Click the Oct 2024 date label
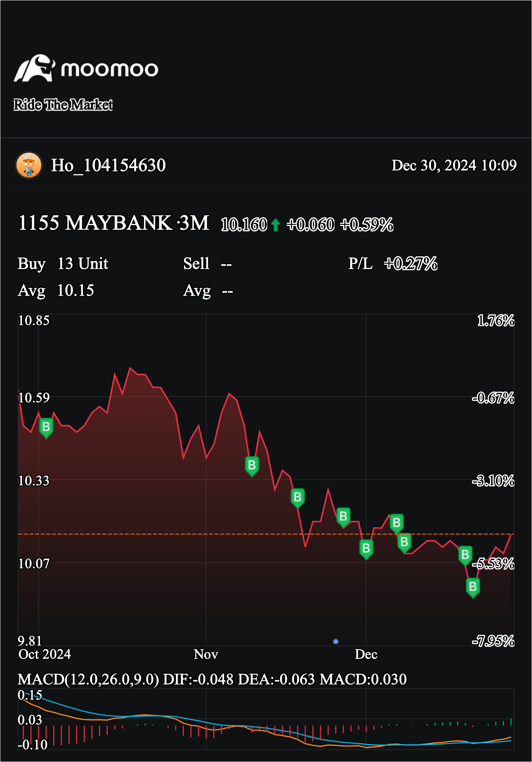Viewport: 532px width, 762px height. tap(44, 654)
